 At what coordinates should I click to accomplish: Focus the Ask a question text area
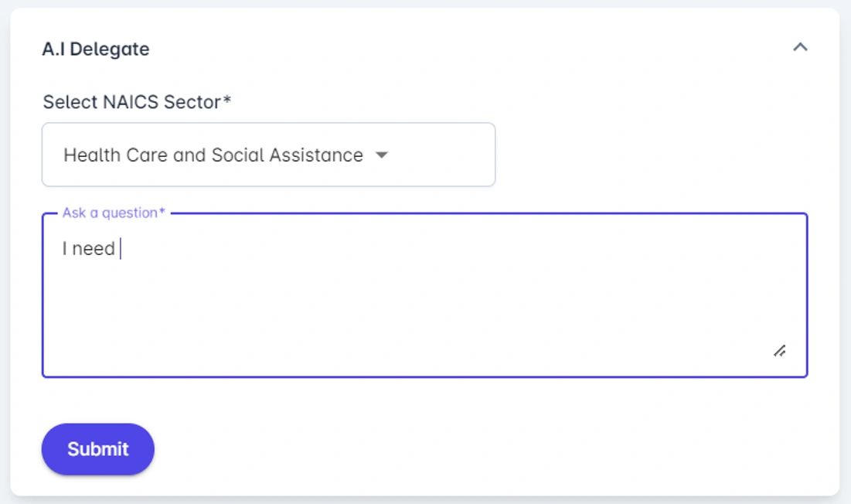424,294
